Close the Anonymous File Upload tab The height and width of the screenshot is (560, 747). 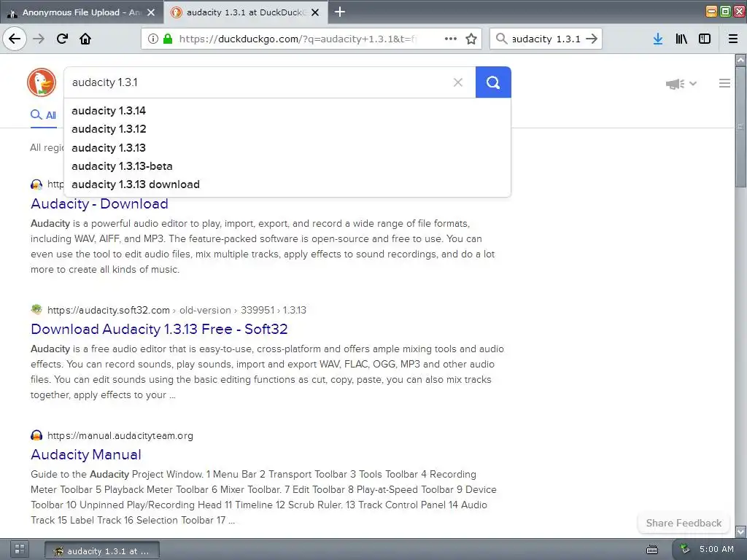tap(151, 12)
